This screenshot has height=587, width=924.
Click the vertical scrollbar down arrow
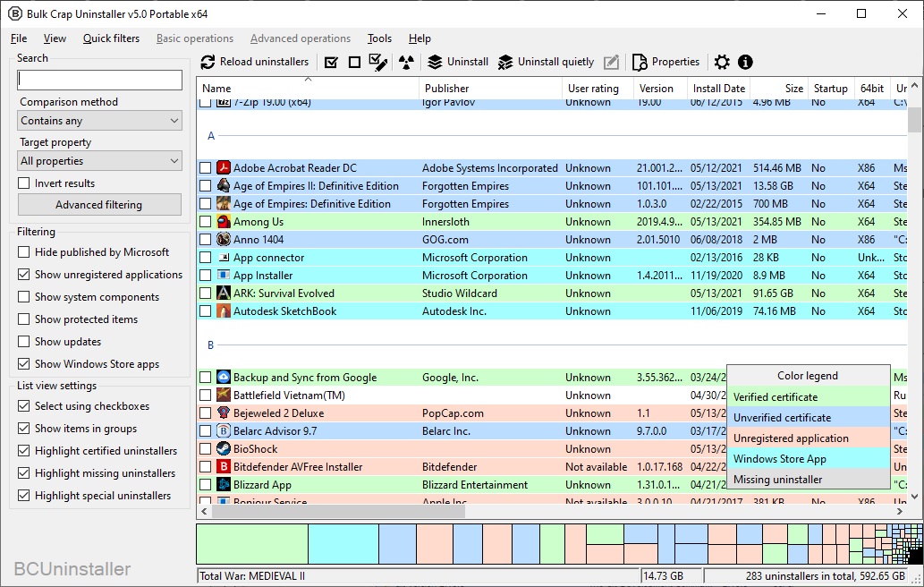[x=914, y=497]
